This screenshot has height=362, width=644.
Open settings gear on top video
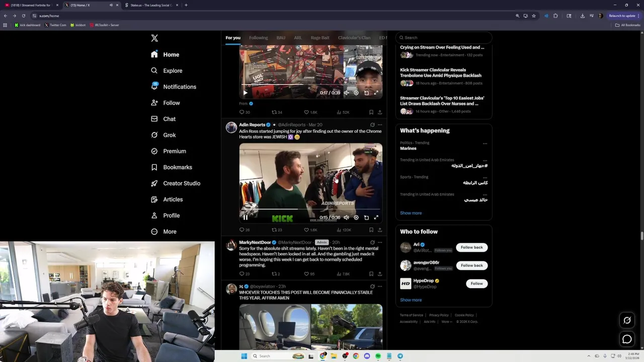(x=356, y=93)
